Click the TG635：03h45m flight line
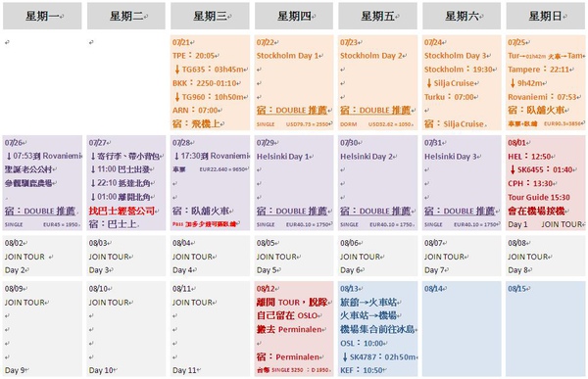 [x=209, y=70]
